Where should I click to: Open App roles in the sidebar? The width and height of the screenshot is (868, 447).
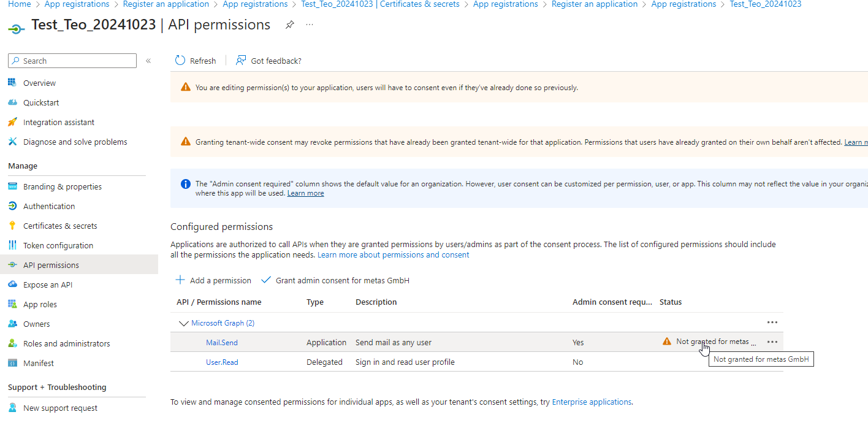click(40, 304)
